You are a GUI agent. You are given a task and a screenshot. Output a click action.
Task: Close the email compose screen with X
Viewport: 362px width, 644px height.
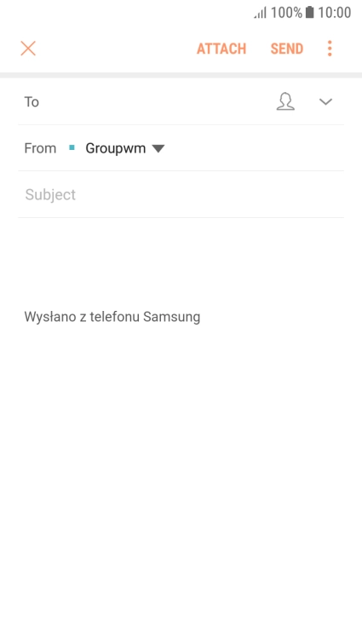pos(28,49)
